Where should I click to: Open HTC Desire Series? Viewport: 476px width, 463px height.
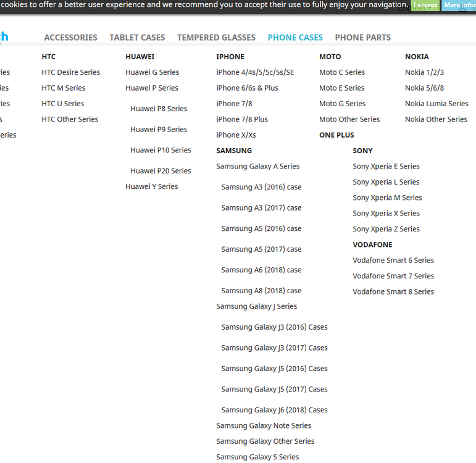pos(71,72)
